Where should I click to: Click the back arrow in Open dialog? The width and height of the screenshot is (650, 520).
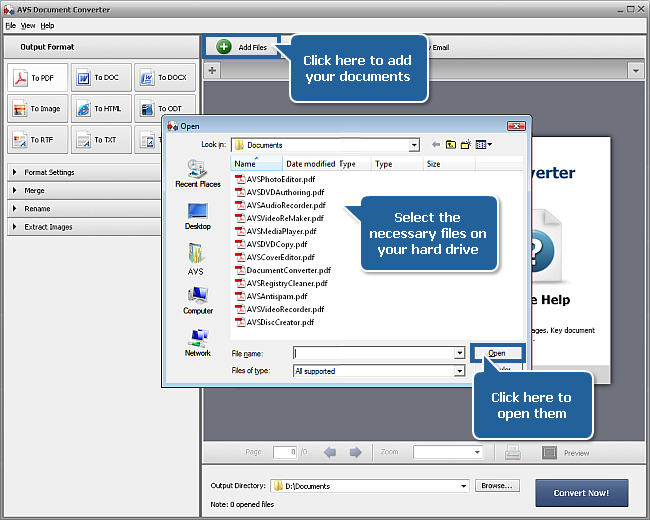(x=436, y=144)
